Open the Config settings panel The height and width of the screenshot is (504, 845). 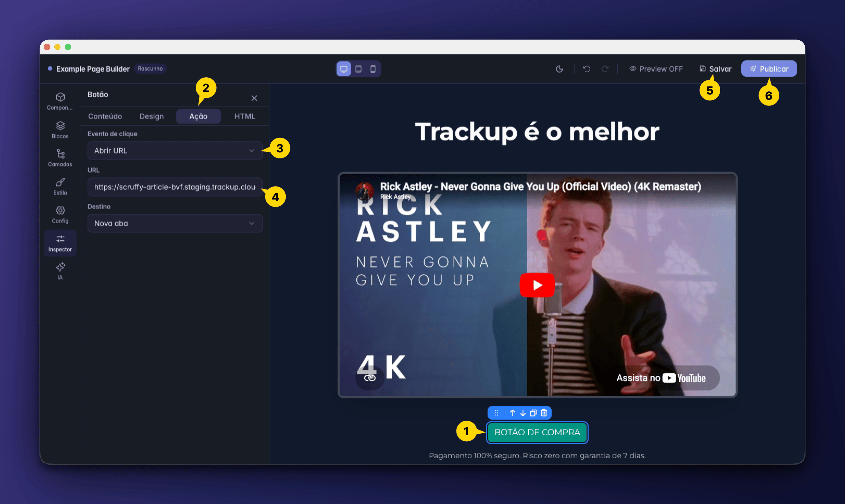coord(60,215)
